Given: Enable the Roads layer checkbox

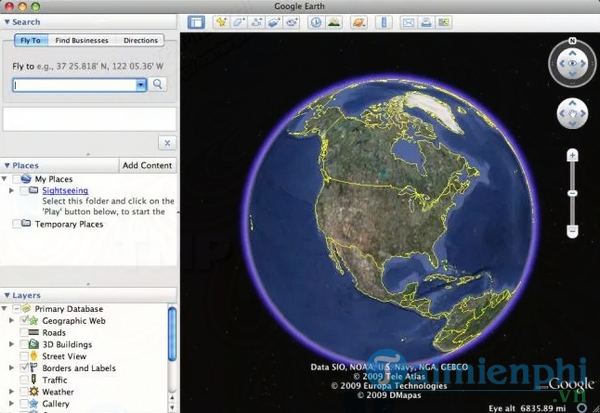Looking at the screenshot, I should point(24,332).
